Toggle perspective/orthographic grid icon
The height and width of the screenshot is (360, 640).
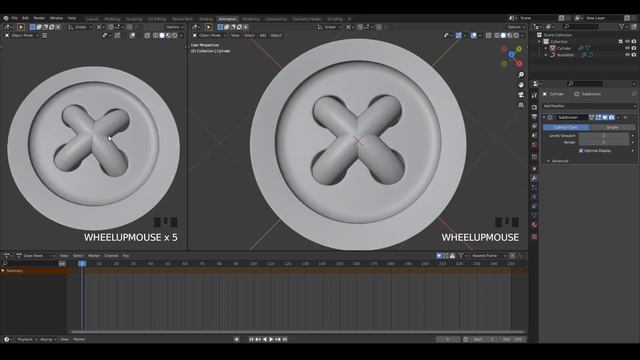(x=521, y=105)
